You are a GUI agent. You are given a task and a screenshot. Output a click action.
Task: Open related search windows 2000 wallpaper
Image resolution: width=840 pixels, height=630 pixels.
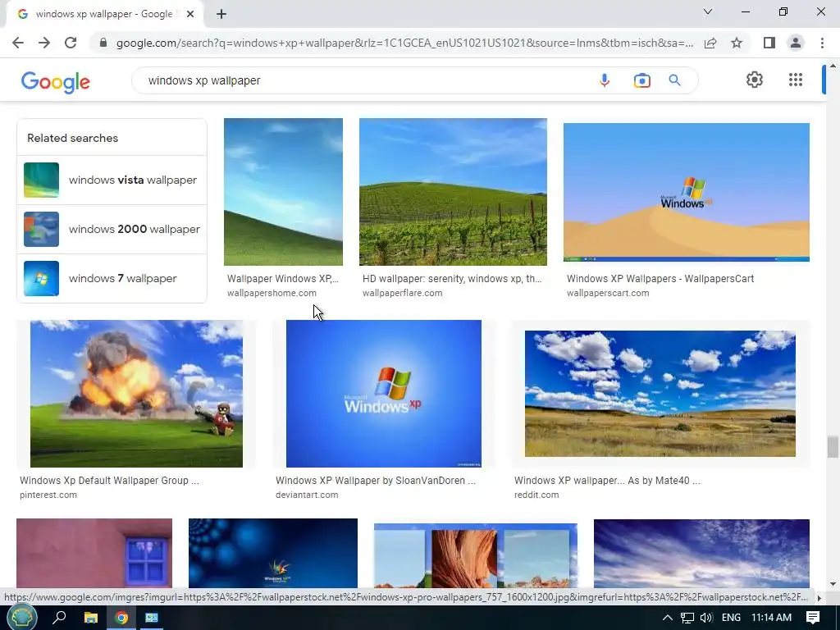pos(112,230)
